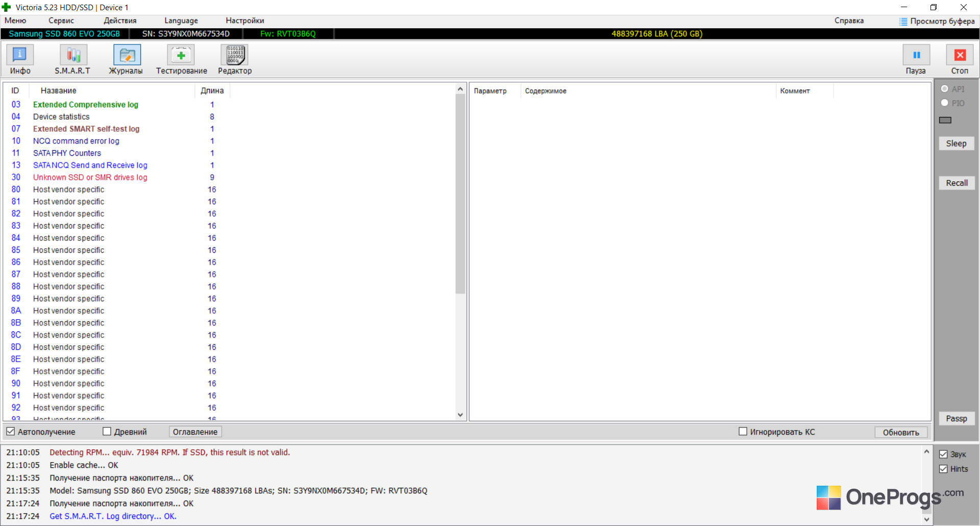Click the log list scroll up arrow
The height and width of the screenshot is (526, 980).
tap(460, 89)
